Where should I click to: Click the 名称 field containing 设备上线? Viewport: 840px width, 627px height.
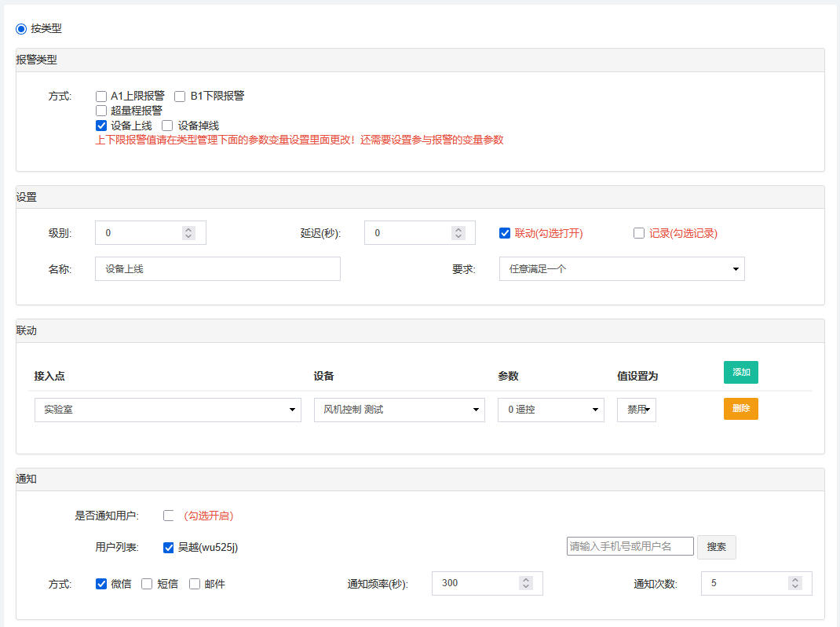point(217,269)
